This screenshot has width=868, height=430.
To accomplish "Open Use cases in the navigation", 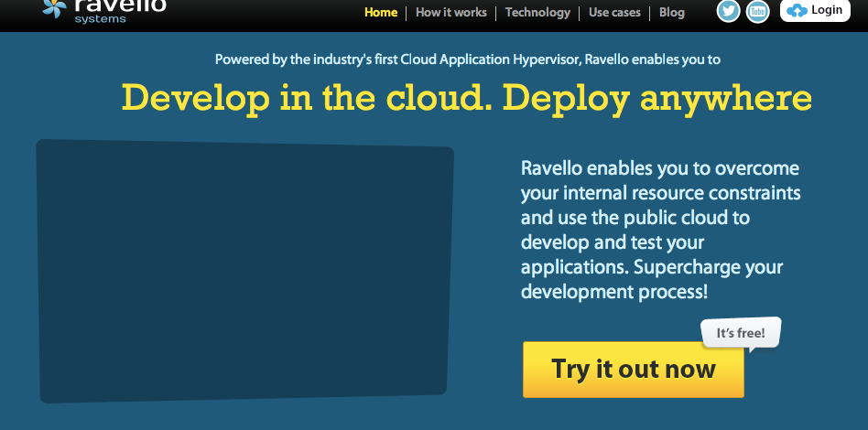I will (x=614, y=13).
